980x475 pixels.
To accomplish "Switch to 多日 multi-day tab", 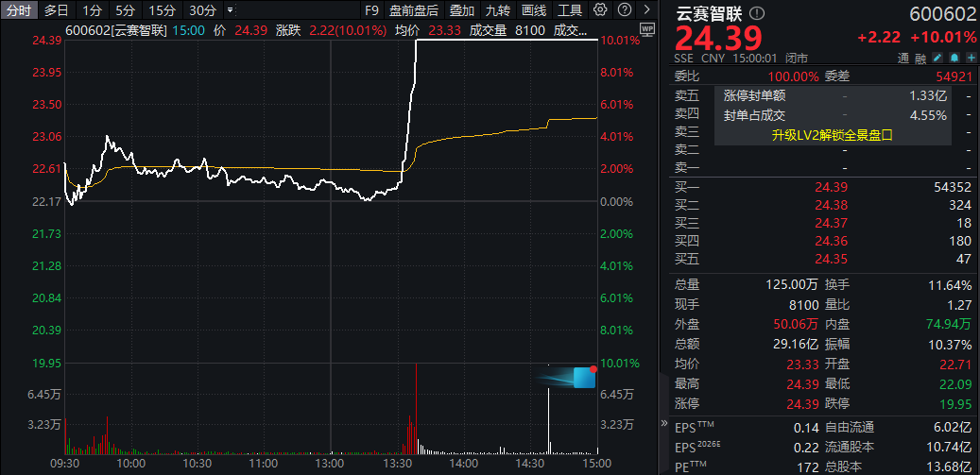I will [56, 10].
